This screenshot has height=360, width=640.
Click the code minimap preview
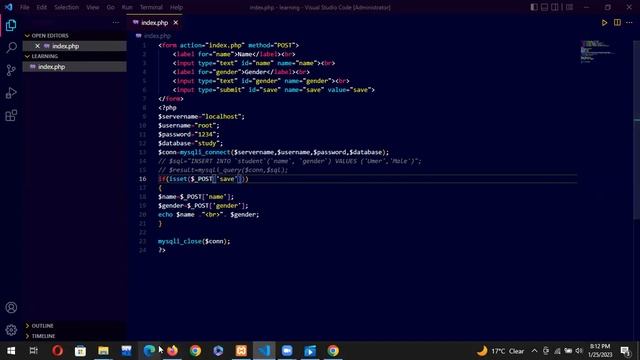[597, 51]
